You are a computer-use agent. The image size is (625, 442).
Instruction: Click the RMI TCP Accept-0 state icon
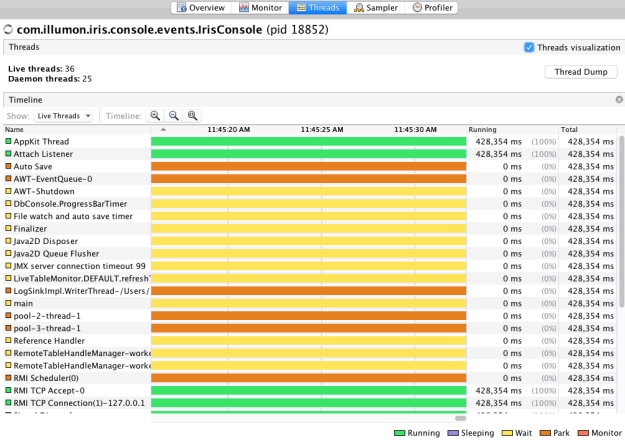coord(8,391)
